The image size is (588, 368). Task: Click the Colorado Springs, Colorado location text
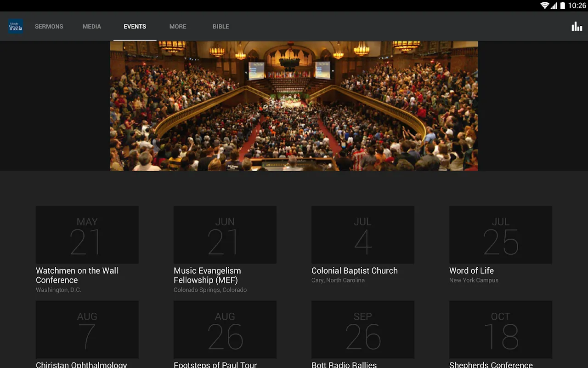(210, 290)
